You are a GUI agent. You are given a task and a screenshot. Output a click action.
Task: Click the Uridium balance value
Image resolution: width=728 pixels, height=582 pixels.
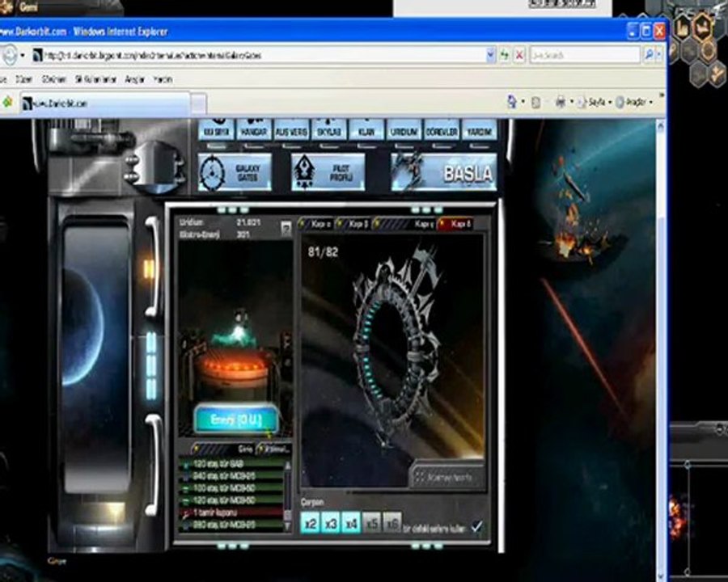tap(248, 223)
